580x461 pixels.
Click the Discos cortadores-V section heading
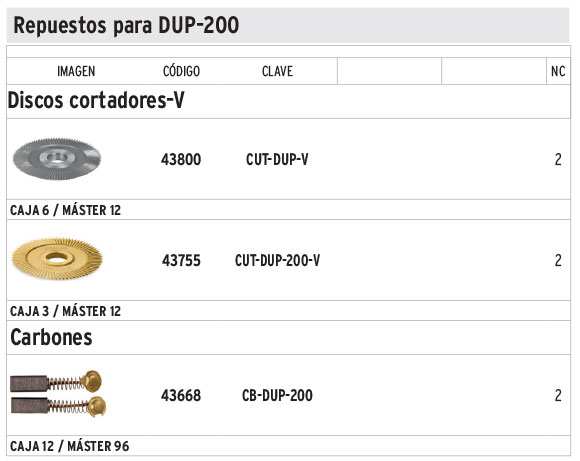click(96, 100)
